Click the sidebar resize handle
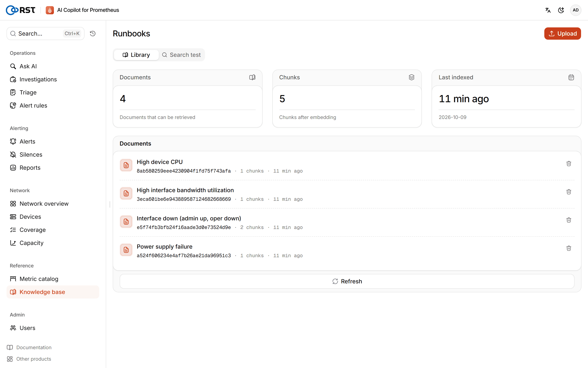The width and height of the screenshot is (588, 368). pyautogui.click(x=110, y=204)
